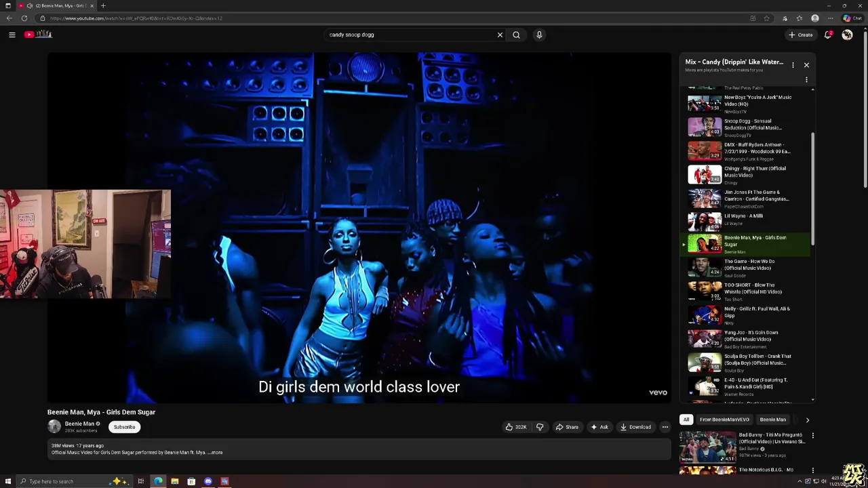Select TOO SHORT - Blow The Whistle entry
The width and height of the screenshot is (868, 488).
pos(746,291)
